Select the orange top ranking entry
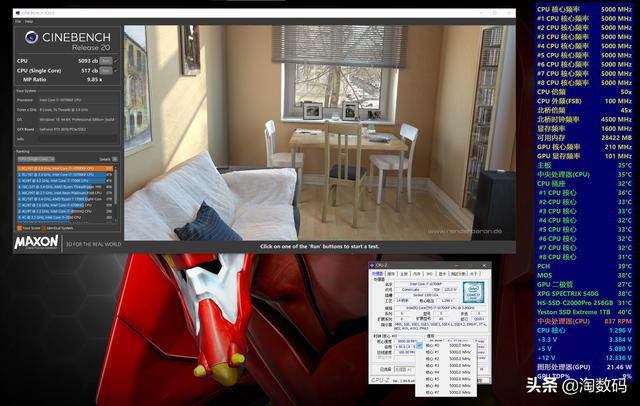Viewport: 640px width, 406px height. [65, 168]
